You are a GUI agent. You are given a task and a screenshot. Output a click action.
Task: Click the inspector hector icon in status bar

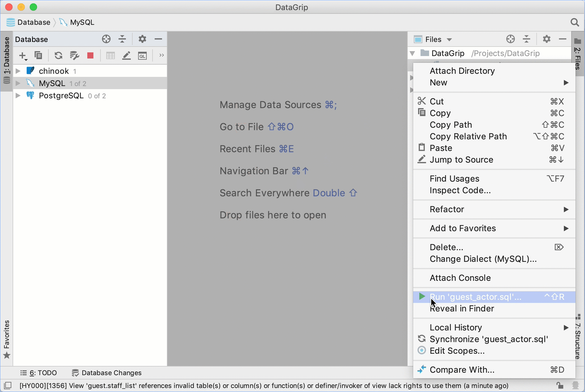(x=575, y=385)
